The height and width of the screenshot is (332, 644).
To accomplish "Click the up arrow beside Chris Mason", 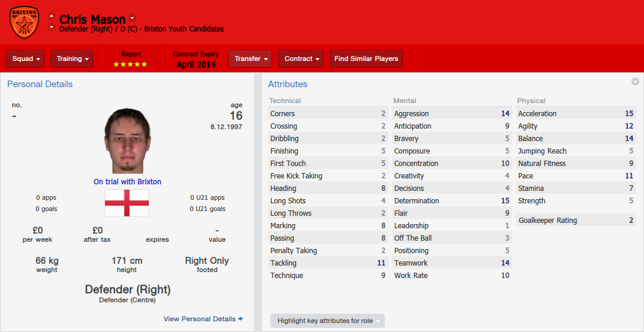I will click(x=52, y=17).
